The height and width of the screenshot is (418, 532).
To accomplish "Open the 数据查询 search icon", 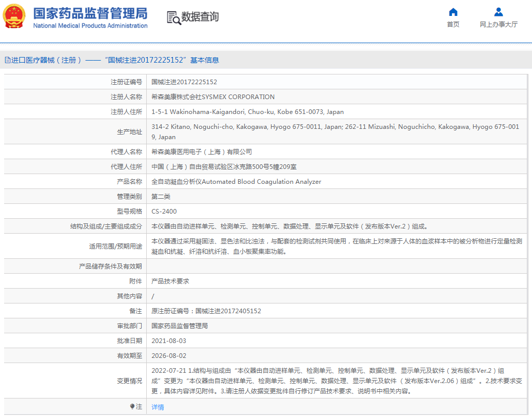I will coord(174,17).
